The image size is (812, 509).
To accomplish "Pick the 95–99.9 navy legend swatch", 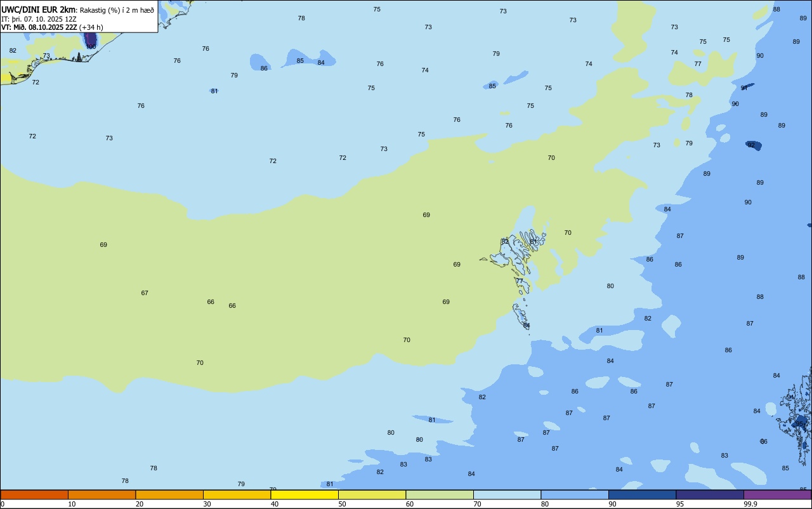I will click(x=710, y=494).
